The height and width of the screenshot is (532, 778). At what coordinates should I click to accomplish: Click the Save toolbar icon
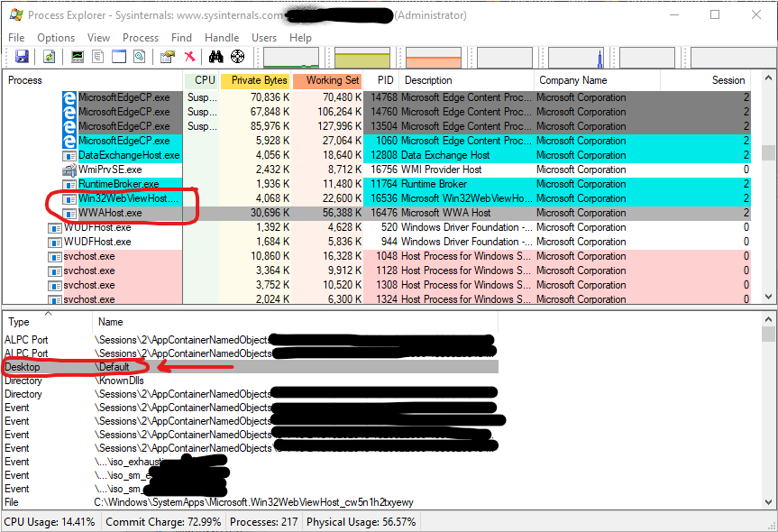click(22, 57)
